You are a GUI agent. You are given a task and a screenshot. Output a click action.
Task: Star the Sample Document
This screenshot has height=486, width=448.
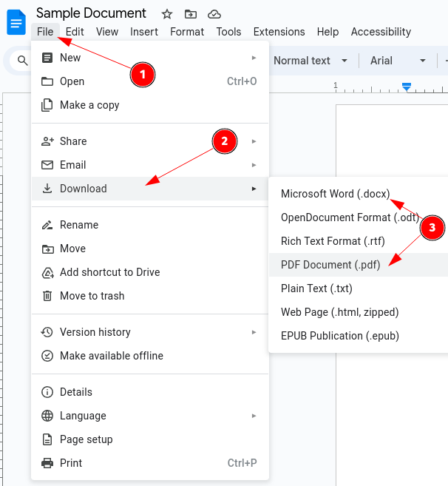coord(166,14)
